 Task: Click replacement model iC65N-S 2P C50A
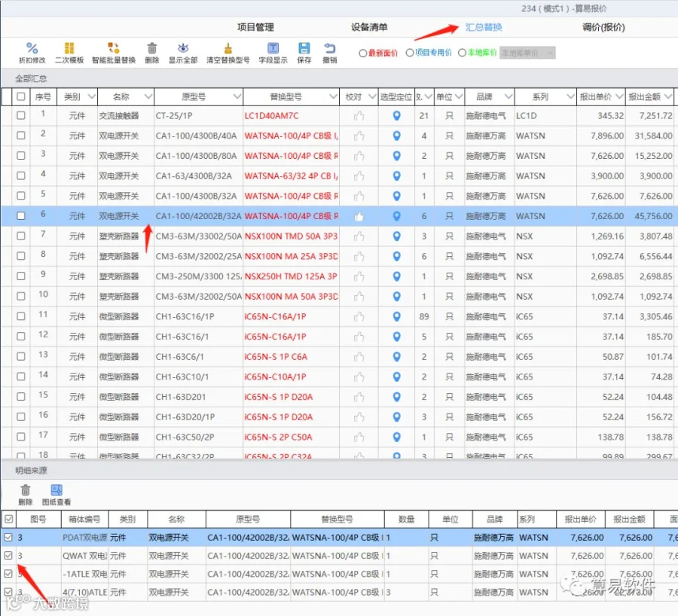(278, 437)
